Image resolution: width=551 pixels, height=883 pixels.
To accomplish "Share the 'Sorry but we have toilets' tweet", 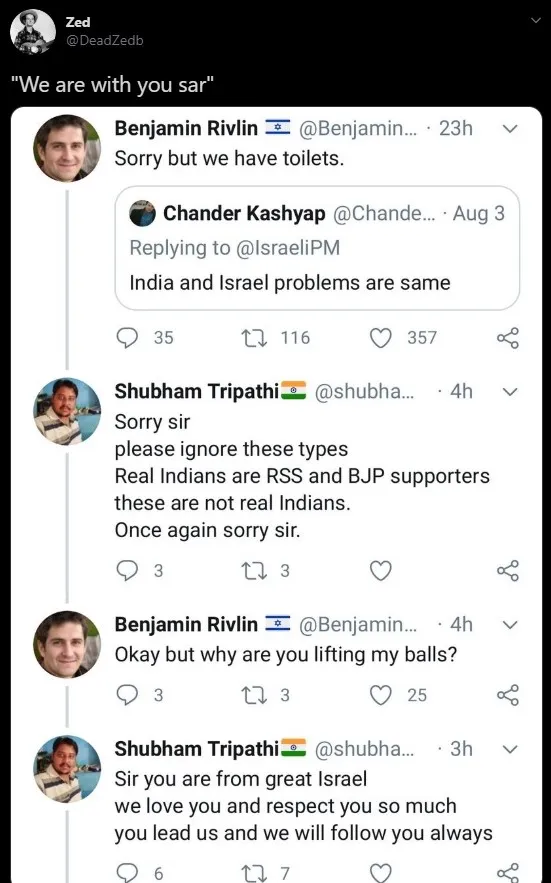I will 508,338.
